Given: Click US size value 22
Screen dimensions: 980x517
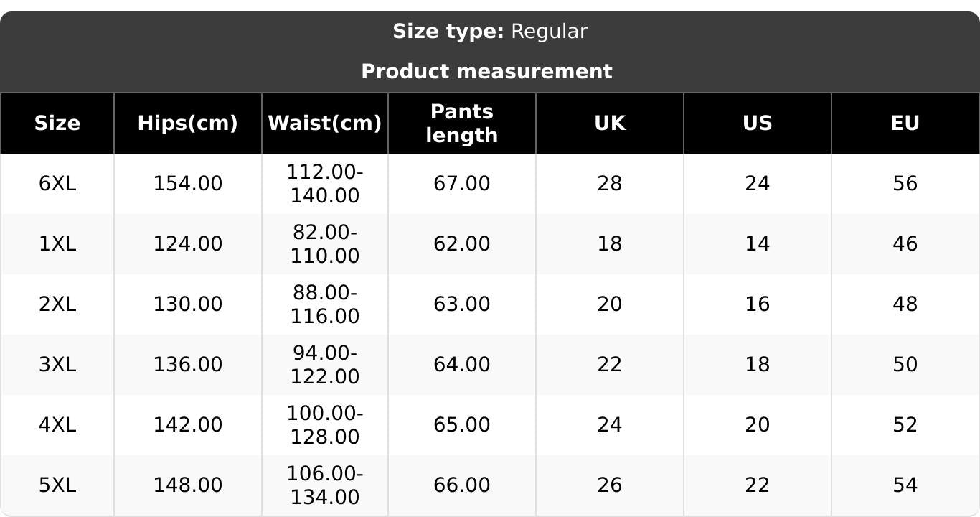Looking at the screenshot, I should tap(758, 485).
